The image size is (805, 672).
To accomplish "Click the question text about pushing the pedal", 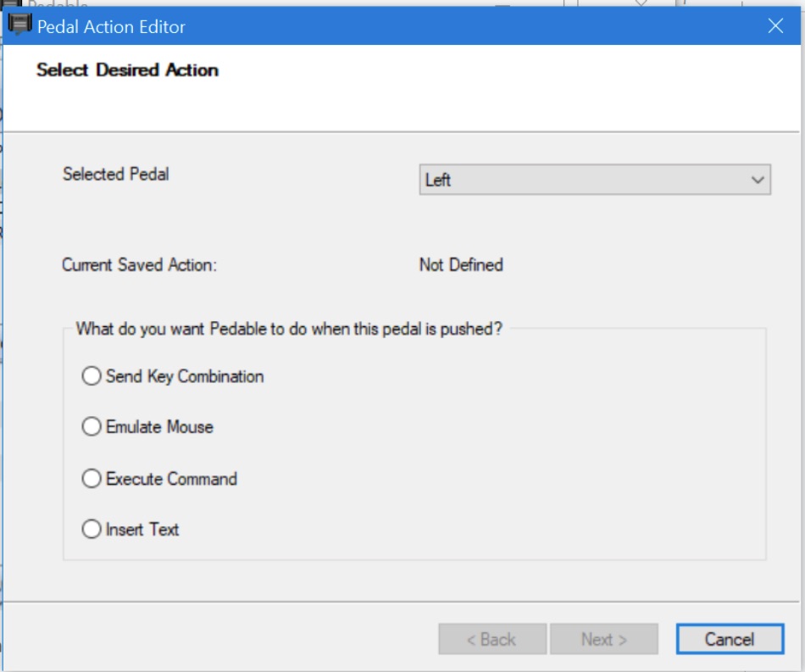I will coord(289,329).
